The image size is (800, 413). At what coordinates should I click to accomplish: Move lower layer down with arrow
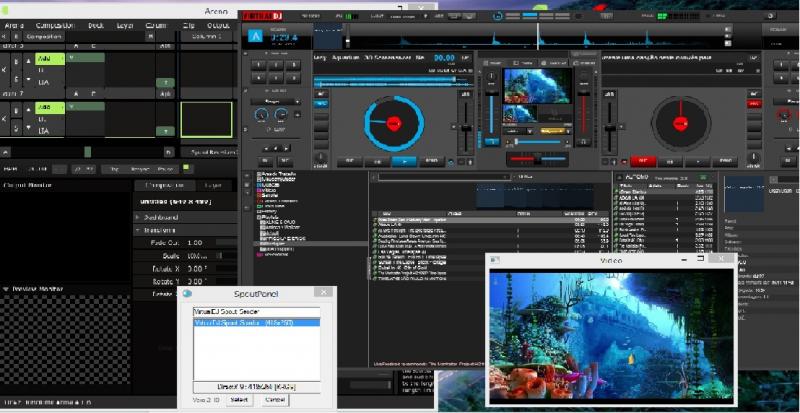28,128
